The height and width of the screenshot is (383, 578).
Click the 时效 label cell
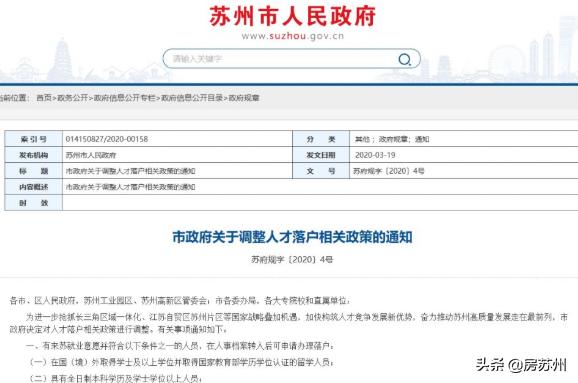34,203
